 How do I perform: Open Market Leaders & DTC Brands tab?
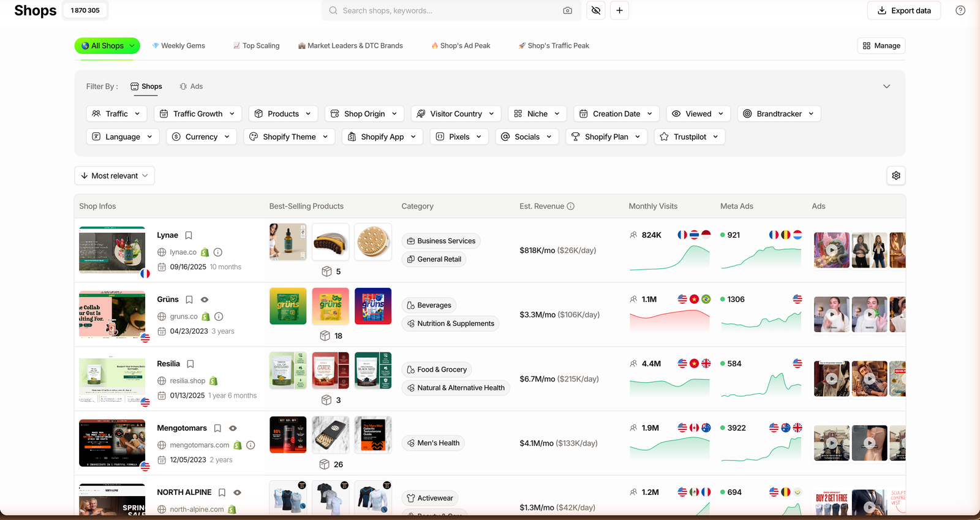click(350, 46)
